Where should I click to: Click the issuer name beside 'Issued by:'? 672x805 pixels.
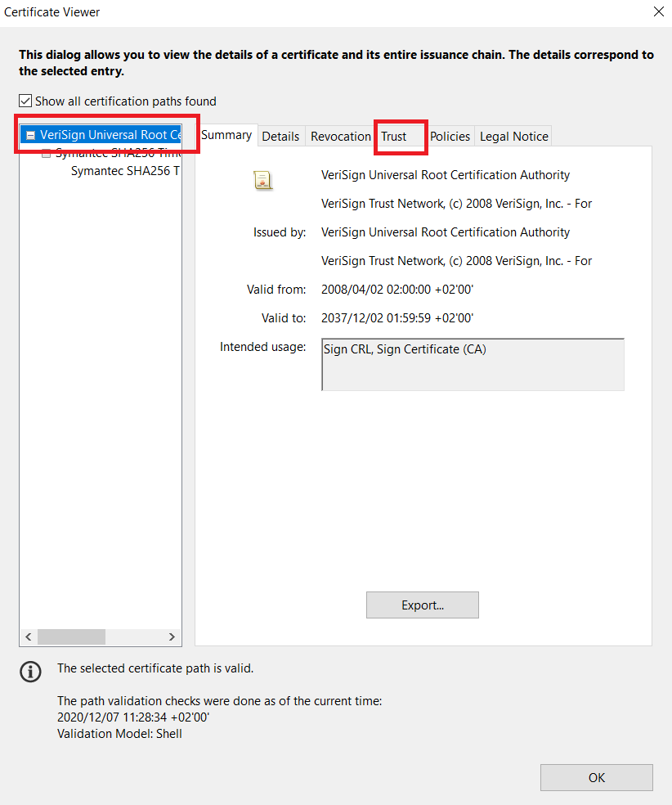pos(446,232)
